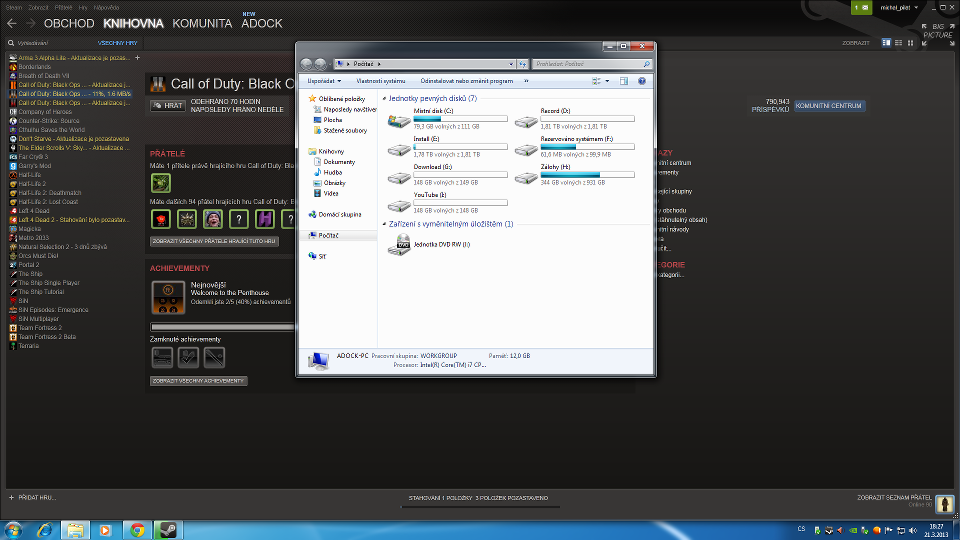Click the Record (D:) drive icon
This screenshot has height=540, width=960.
(x=526, y=122)
